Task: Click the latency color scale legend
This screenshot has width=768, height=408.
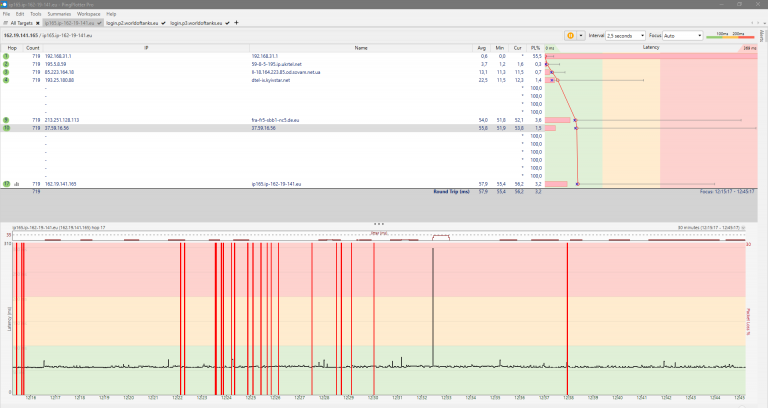Action: tap(730, 35)
